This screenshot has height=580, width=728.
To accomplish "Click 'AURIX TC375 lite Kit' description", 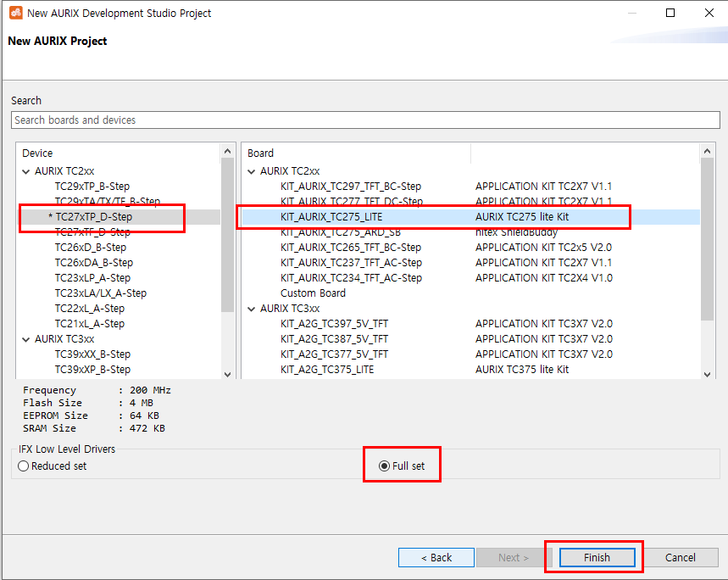I will point(522,370).
